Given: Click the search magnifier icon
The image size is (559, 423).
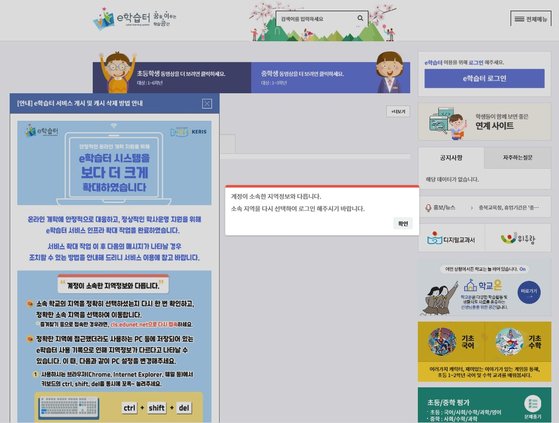Looking at the screenshot, I should [360, 18].
